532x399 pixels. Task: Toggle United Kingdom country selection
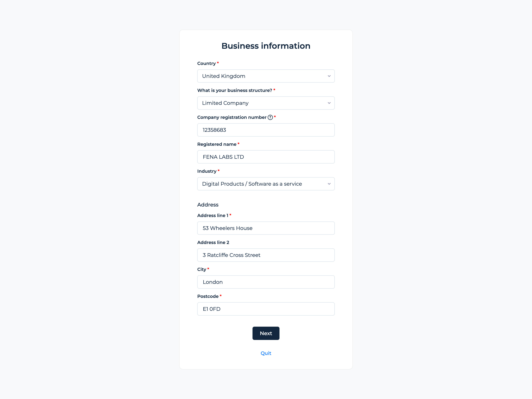266,76
